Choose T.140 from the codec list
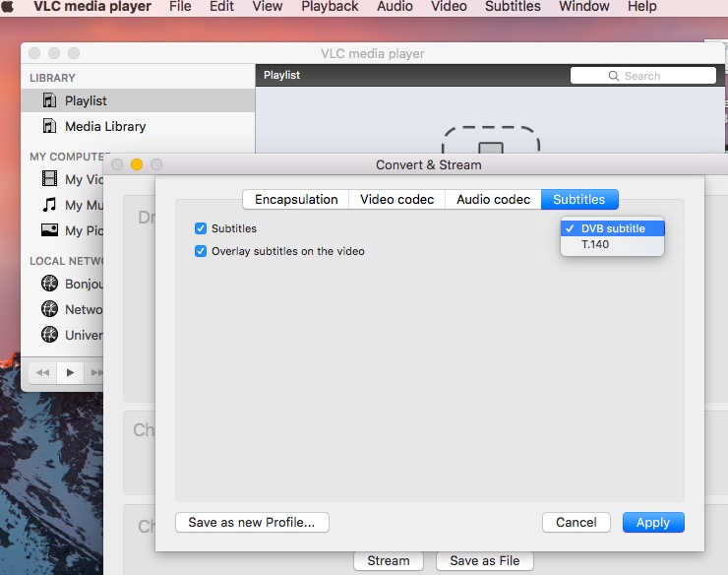The image size is (728, 575). coord(612,244)
